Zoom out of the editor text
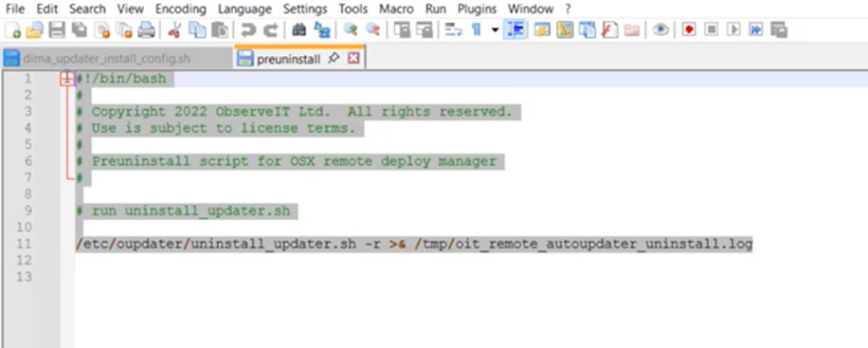Viewport: 868px width, 348px height. point(372,30)
